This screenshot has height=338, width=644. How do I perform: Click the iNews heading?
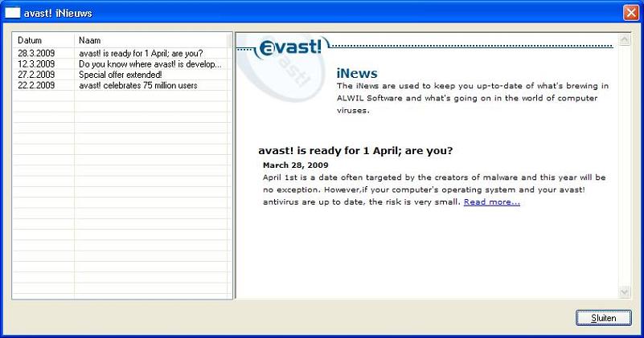(356, 73)
